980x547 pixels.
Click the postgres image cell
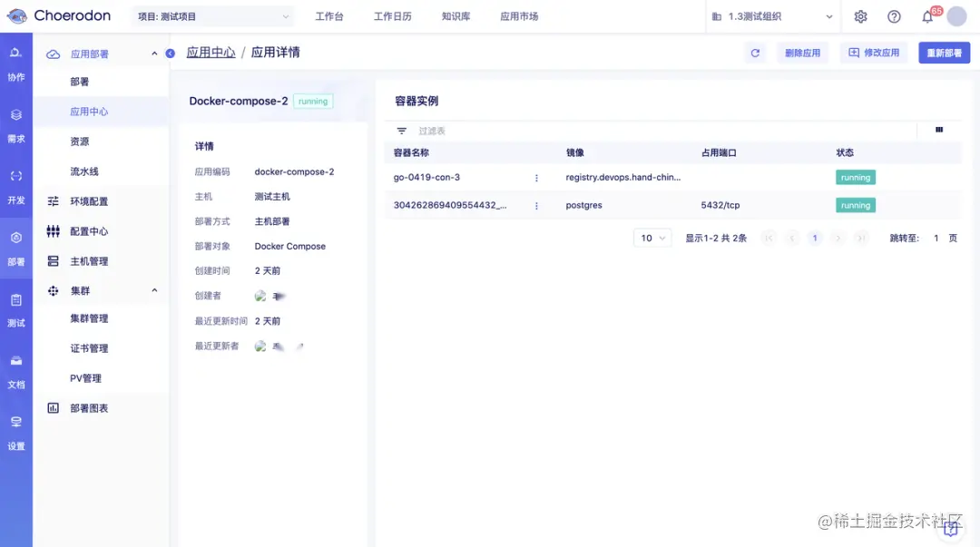click(x=583, y=206)
